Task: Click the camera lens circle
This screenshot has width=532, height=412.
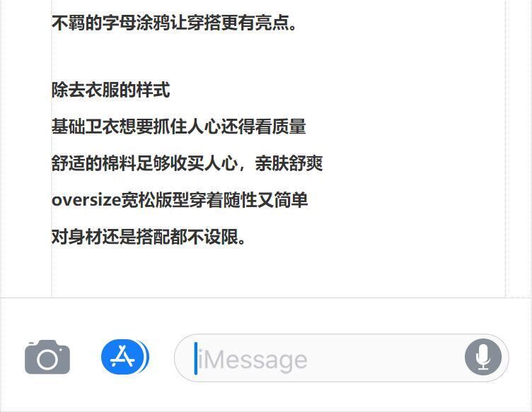Action: click(x=47, y=360)
